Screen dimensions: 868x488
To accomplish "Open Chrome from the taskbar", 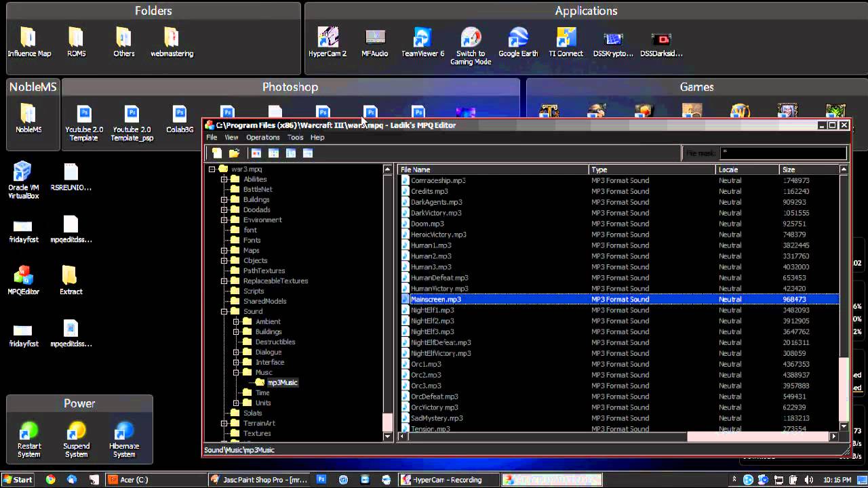I will pos(50,479).
